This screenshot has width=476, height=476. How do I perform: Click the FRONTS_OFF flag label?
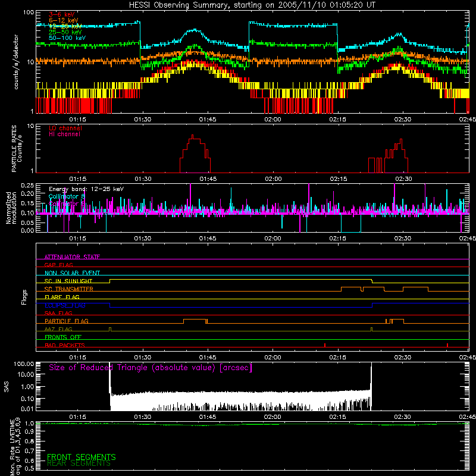[63, 337]
